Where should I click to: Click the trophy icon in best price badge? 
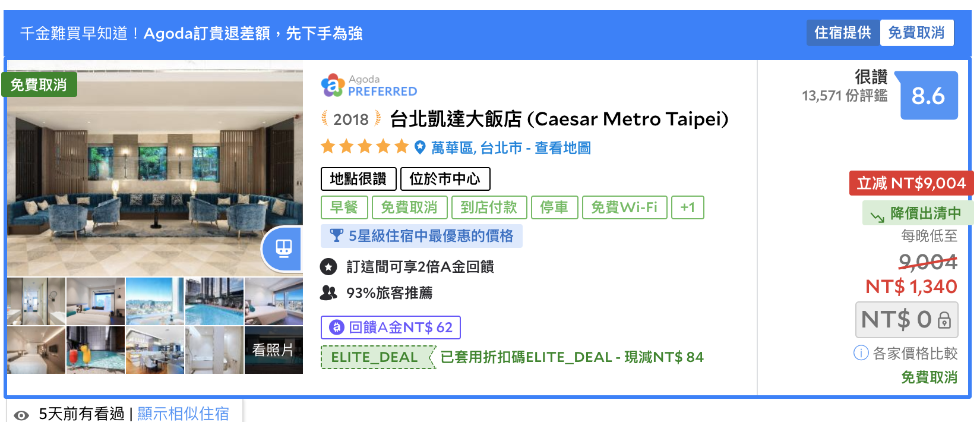[x=336, y=236]
